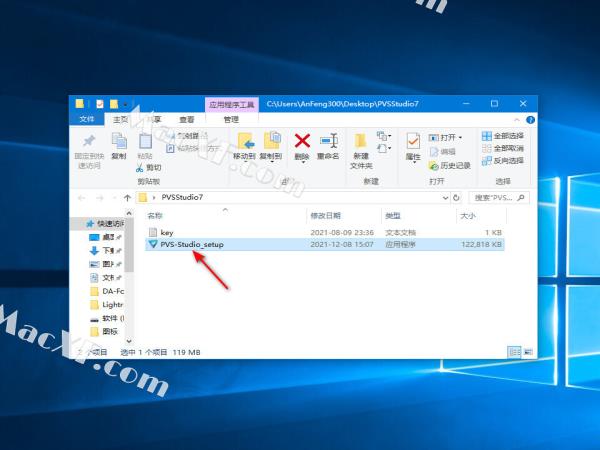Click PVSStudio7 in the address bar
The width and height of the screenshot is (600, 450).
182,197
